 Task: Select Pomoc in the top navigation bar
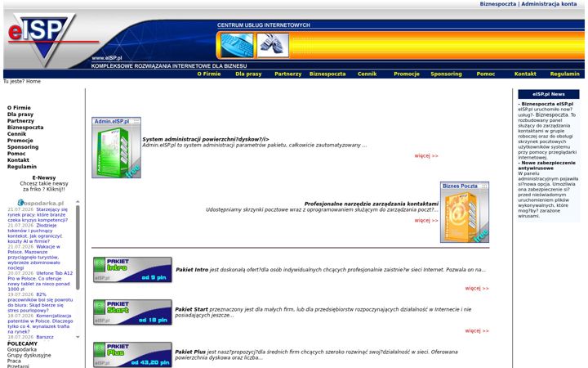tap(486, 74)
